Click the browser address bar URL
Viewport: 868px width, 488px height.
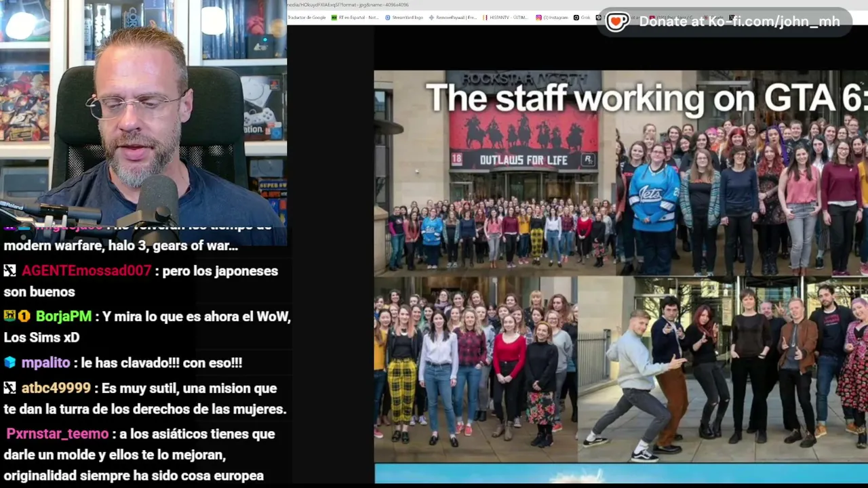pyautogui.click(x=348, y=5)
